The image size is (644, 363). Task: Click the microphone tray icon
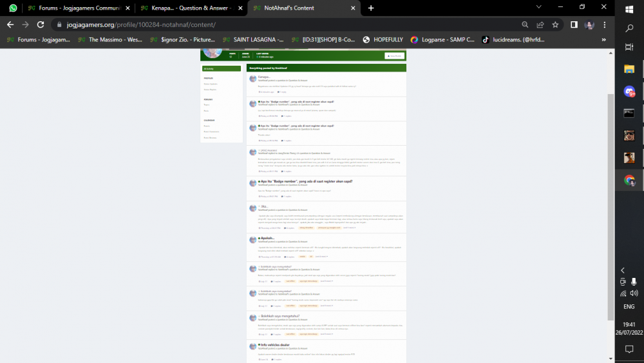click(x=634, y=281)
